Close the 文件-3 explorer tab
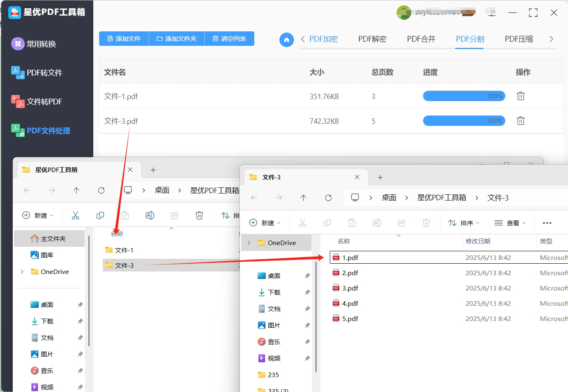Image resolution: width=568 pixels, height=392 pixels. pos(357,177)
